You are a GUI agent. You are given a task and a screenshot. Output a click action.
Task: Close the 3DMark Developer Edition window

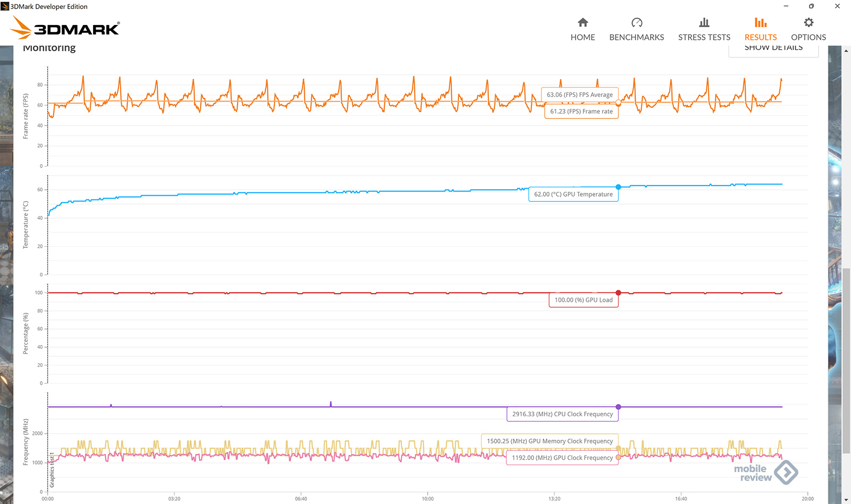837,6
